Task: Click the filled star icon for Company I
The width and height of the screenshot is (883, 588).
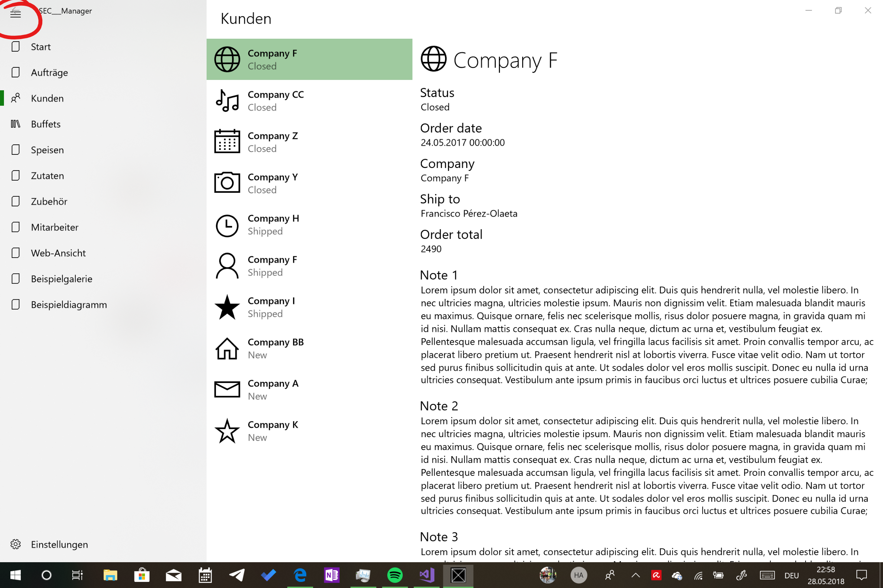Action: point(227,307)
